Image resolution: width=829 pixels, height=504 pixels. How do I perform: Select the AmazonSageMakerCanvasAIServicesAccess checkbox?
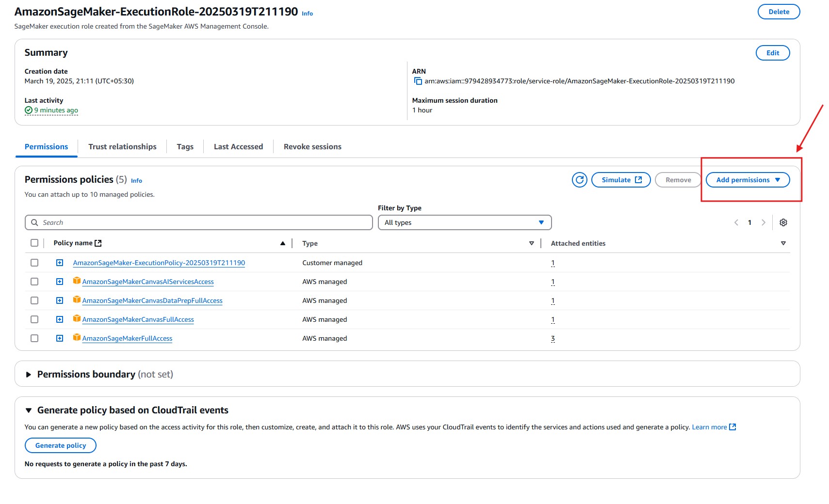tap(34, 282)
